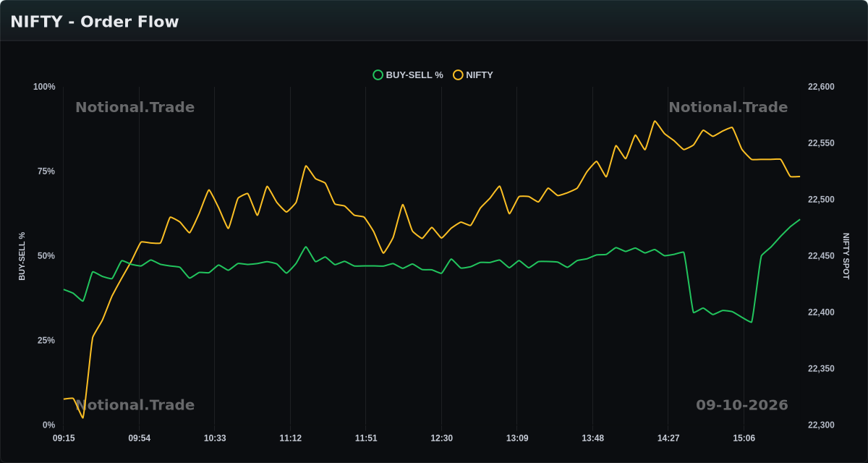Select the 22,550 right axis value
The image size is (868, 463).
pyautogui.click(x=821, y=143)
